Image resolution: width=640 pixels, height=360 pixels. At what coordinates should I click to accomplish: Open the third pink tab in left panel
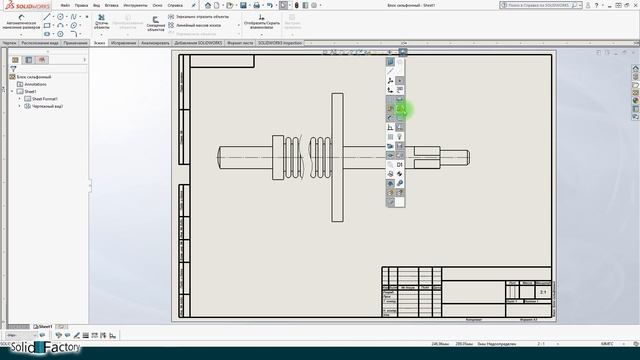(x=42, y=60)
